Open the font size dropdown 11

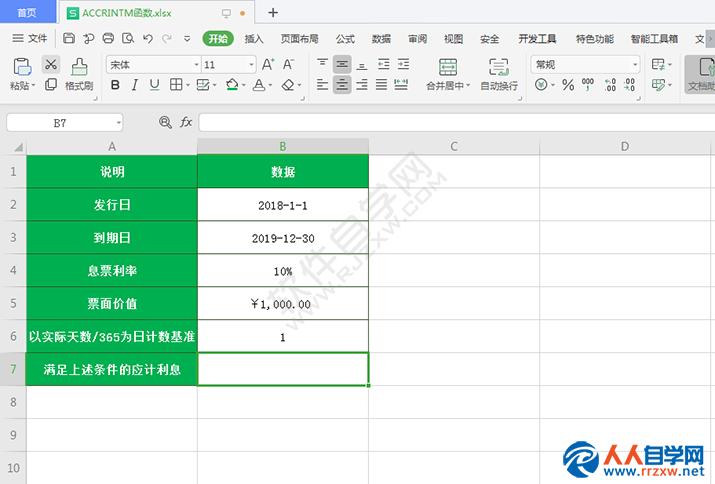[x=251, y=65]
